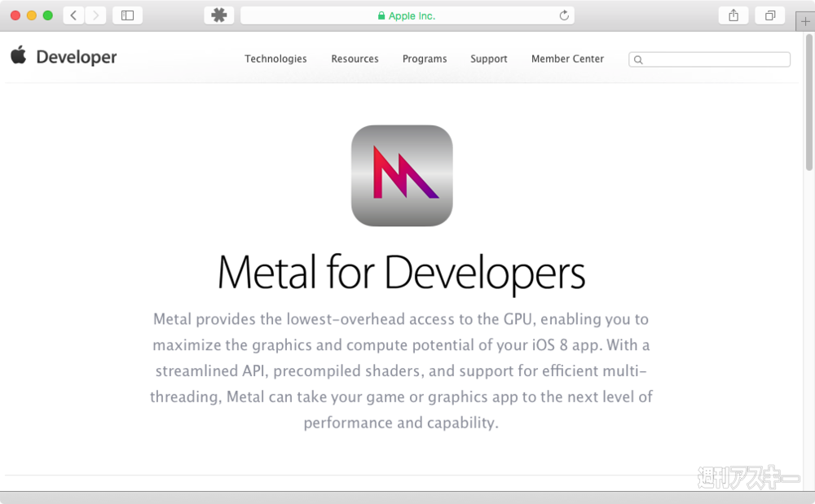Click the Metal app icon image

point(402,175)
